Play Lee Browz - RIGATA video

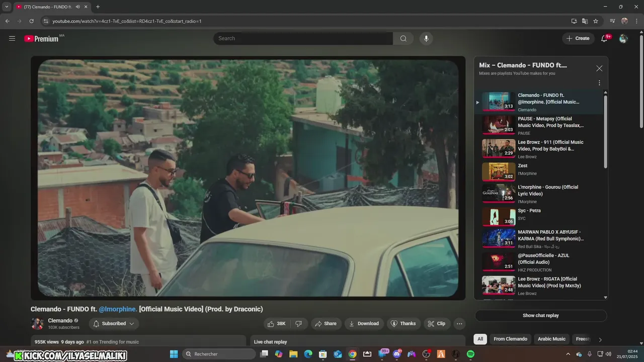(538, 286)
